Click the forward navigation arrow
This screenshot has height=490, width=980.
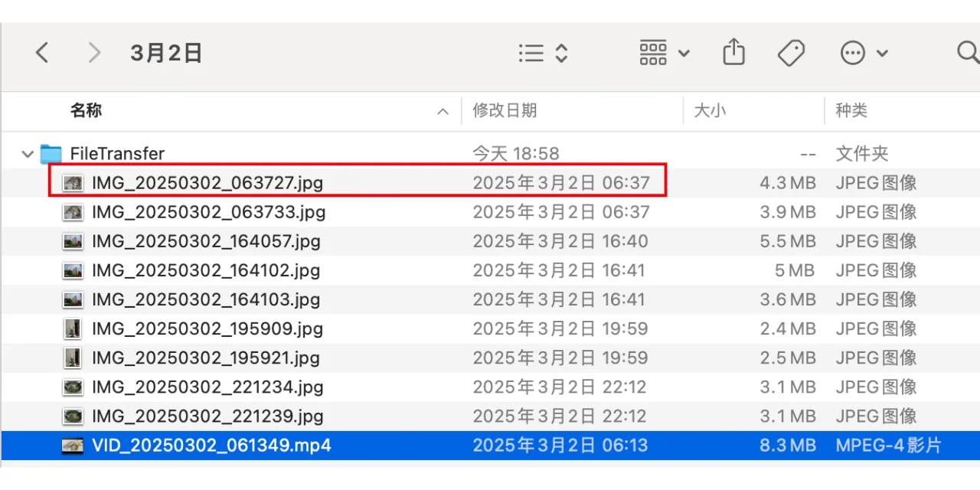(x=93, y=52)
